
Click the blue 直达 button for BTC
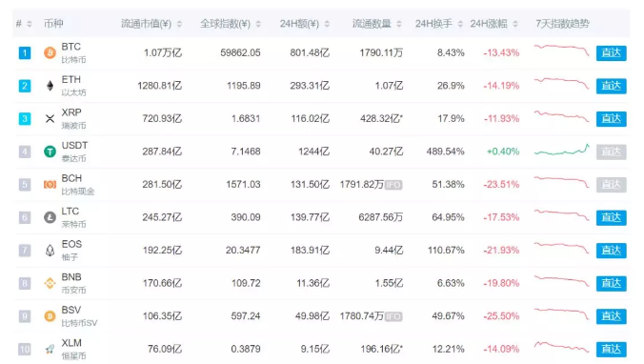[612, 53]
